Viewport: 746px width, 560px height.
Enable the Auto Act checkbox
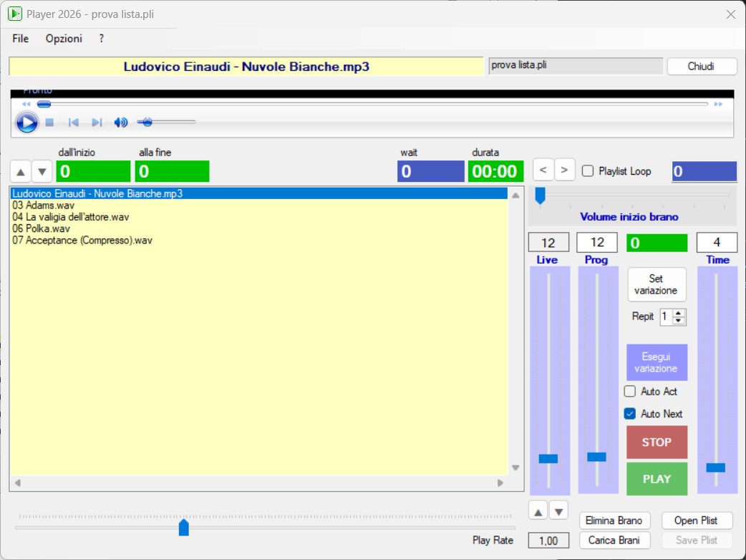tap(630, 391)
